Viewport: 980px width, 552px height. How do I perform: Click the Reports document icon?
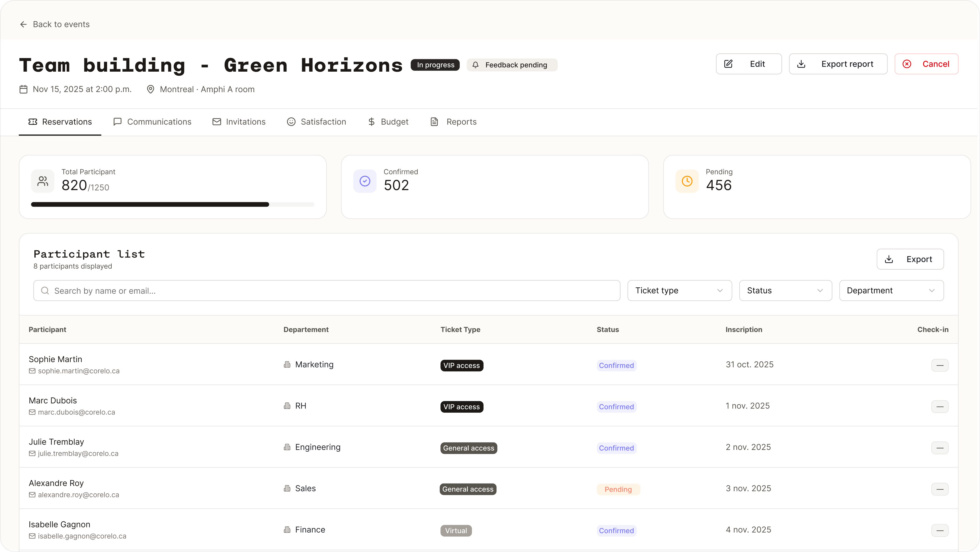coord(434,122)
